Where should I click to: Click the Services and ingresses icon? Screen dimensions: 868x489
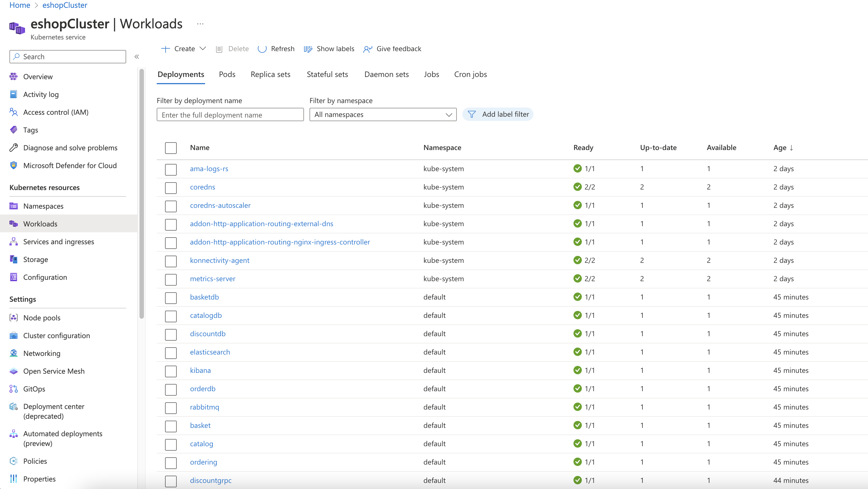click(x=14, y=242)
